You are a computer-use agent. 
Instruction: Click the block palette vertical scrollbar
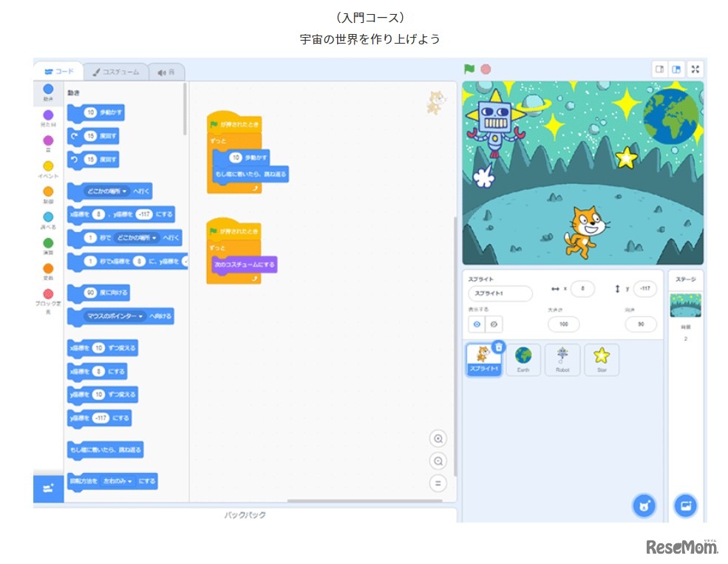(x=185, y=109)
